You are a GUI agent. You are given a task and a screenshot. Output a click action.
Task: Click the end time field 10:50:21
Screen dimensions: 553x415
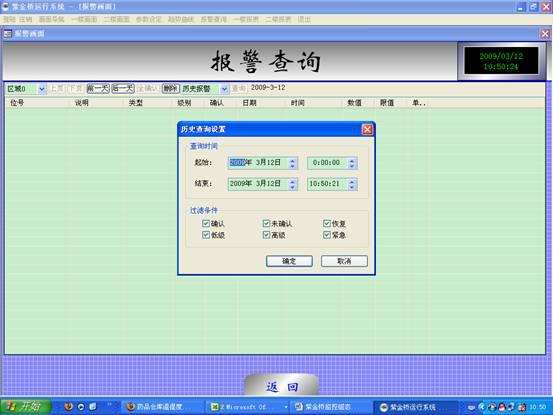pos(327,184)
